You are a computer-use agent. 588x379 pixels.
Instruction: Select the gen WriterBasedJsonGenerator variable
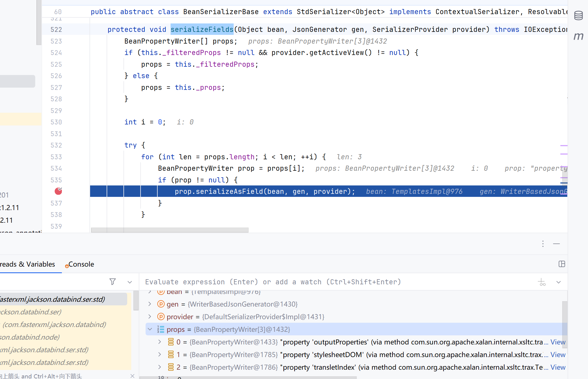(x=232, y=304)
